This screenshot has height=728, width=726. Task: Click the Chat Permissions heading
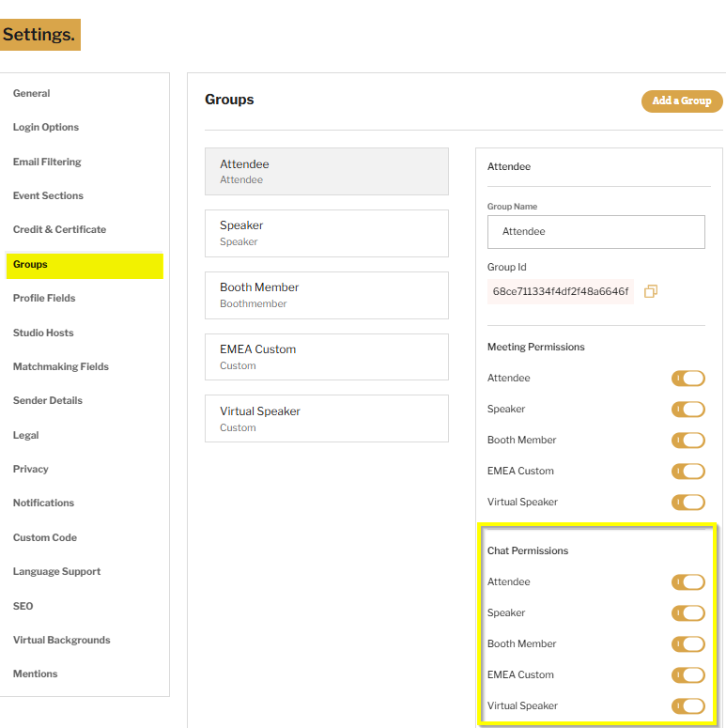tap(528, 550)
